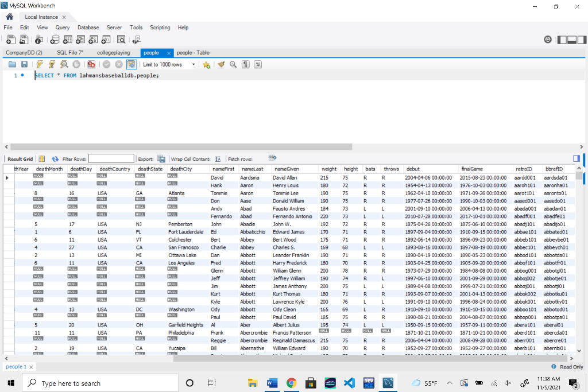Open the Scripting menu
Image resolution: width=588 pixels, height=392 pixels.
point(160,28)
